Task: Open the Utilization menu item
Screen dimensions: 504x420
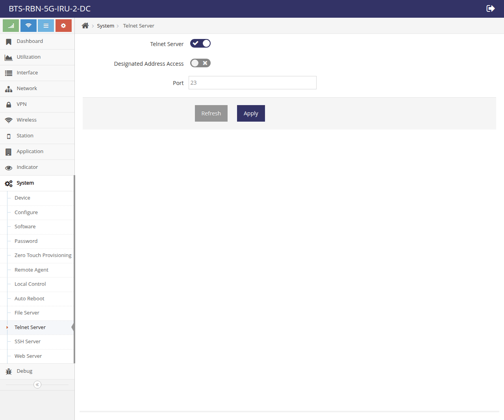Action: [x=37, y=57]
